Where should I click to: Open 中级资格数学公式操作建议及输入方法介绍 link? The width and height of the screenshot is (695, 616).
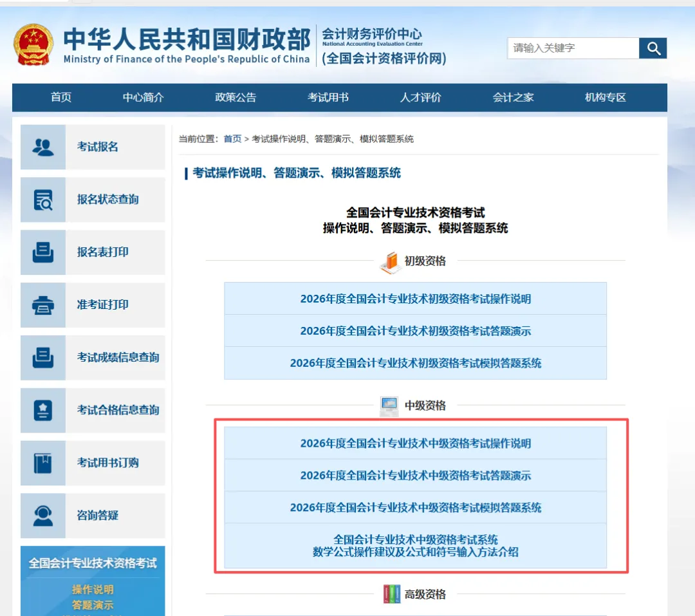pyautogui.click(x=415, y=546)
